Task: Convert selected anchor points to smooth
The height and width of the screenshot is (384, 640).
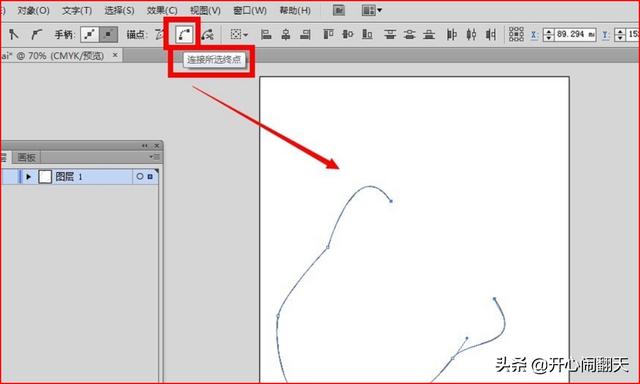Action: click(37, 35)
